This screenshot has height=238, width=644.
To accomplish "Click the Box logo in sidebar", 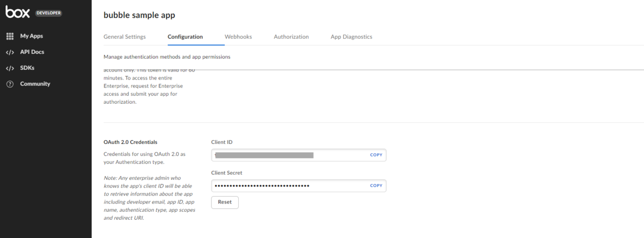I will click(x=18, y=12).
